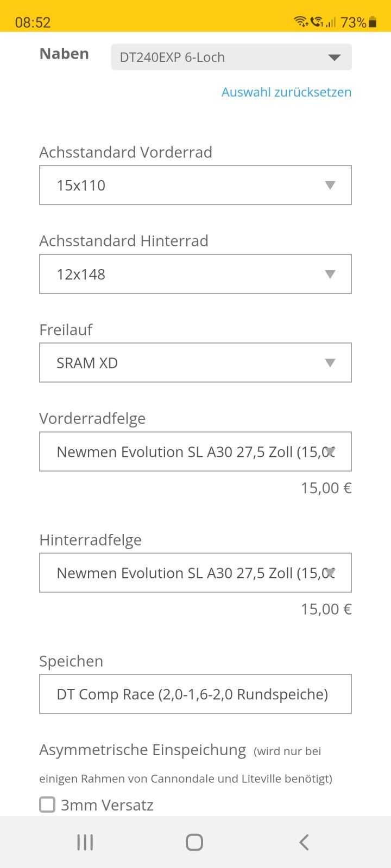Tap the 08:52 clock in status bar

(33, 22)
